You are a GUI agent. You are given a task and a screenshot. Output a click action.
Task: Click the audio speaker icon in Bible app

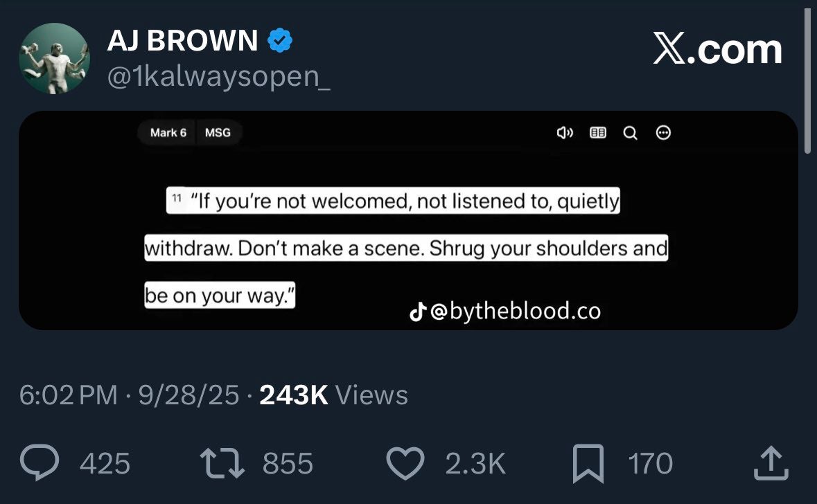click(x=565, y=133)
